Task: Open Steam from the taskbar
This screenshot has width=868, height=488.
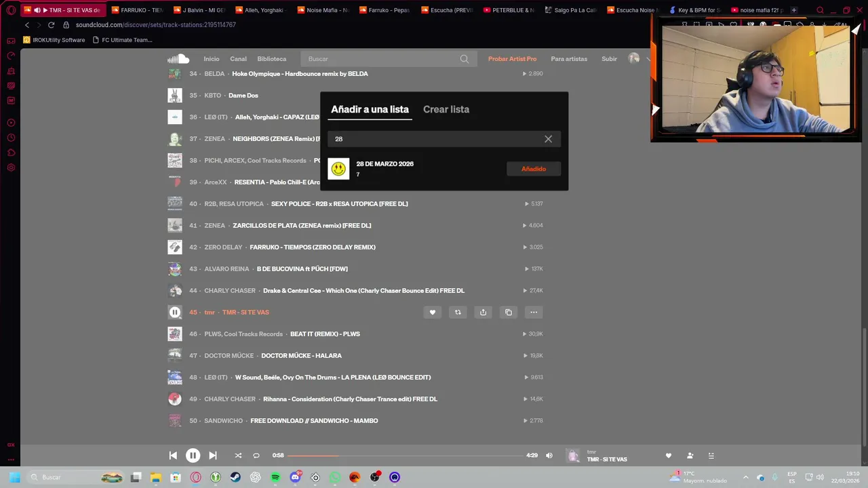Action: tap(235, 477)
